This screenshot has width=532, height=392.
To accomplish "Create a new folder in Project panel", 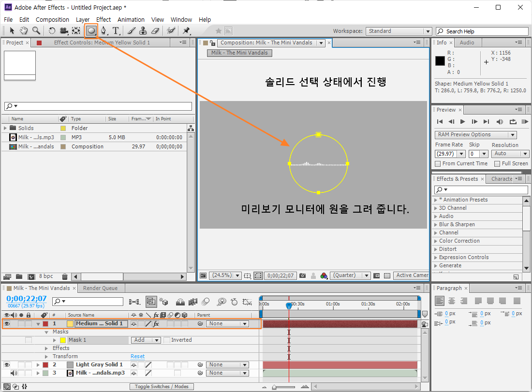I will point(19,276).
